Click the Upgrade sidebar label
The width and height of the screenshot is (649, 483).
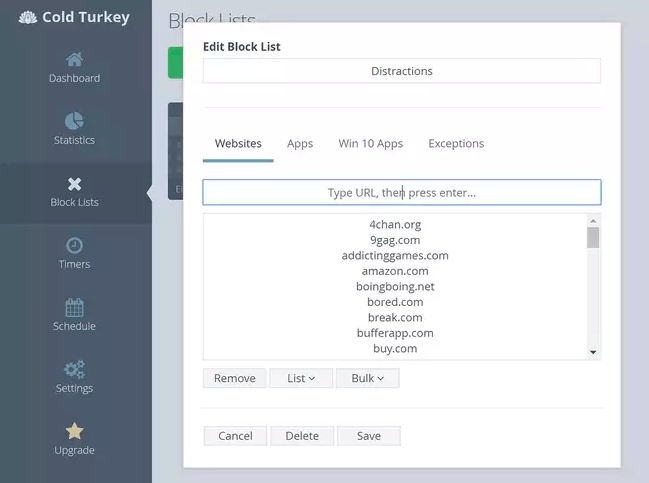pyautogui.click(x=75, y=450)
